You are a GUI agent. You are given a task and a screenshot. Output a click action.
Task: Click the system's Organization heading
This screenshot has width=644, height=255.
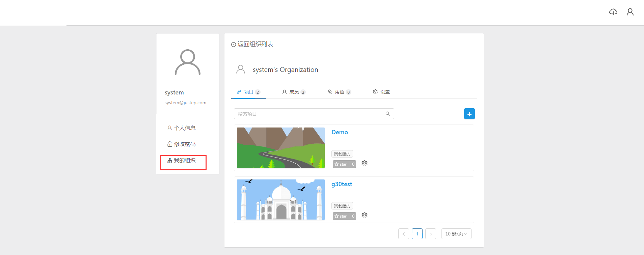pos(285,69)
